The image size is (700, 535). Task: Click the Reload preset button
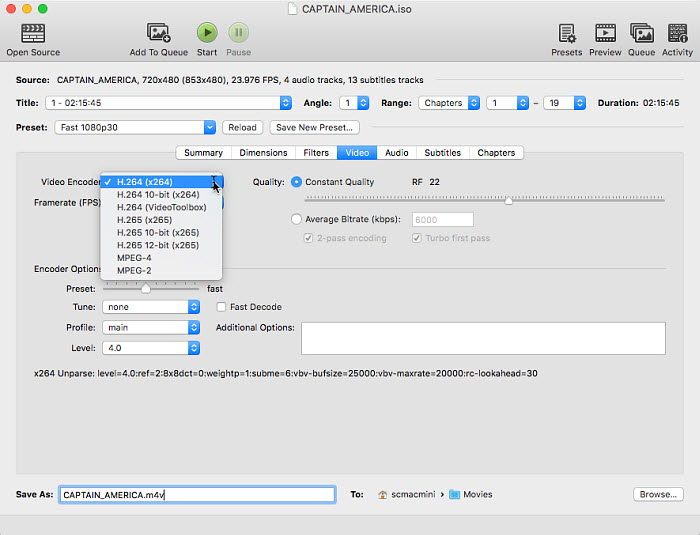242,128
